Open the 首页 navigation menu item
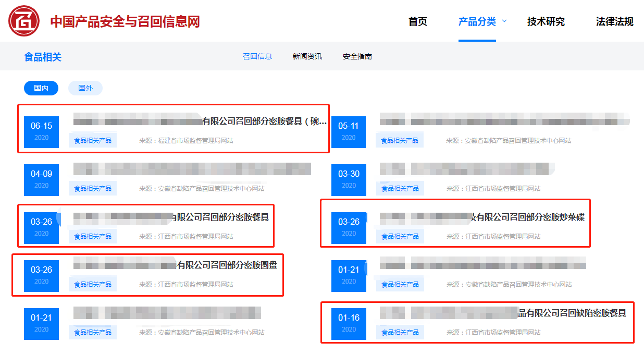The image size is (644, 354). click(417, 21)
